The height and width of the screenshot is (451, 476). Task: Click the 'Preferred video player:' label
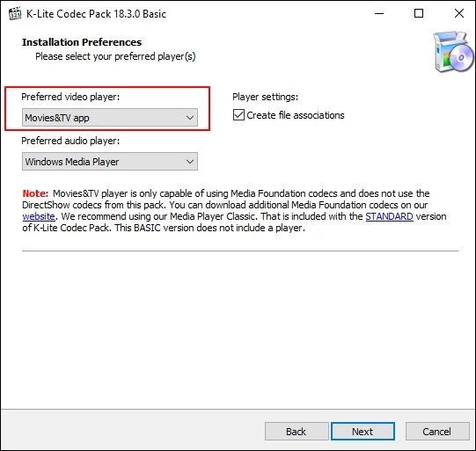(70, 97)
